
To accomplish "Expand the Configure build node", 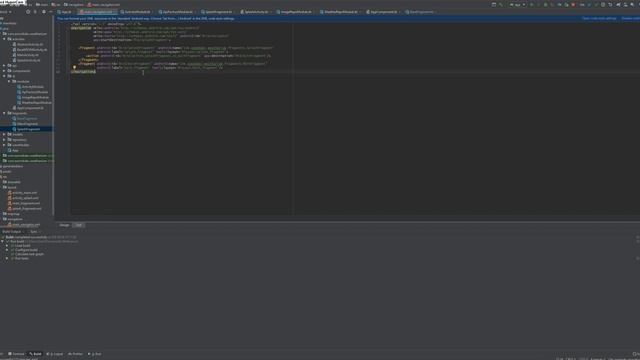I will (x=7, y=250).
